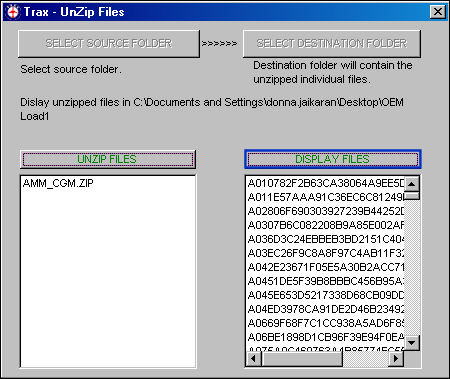Click the DISPLAY FILES button
The width and height of the screenshot is (450, 379).
point(333,159)
